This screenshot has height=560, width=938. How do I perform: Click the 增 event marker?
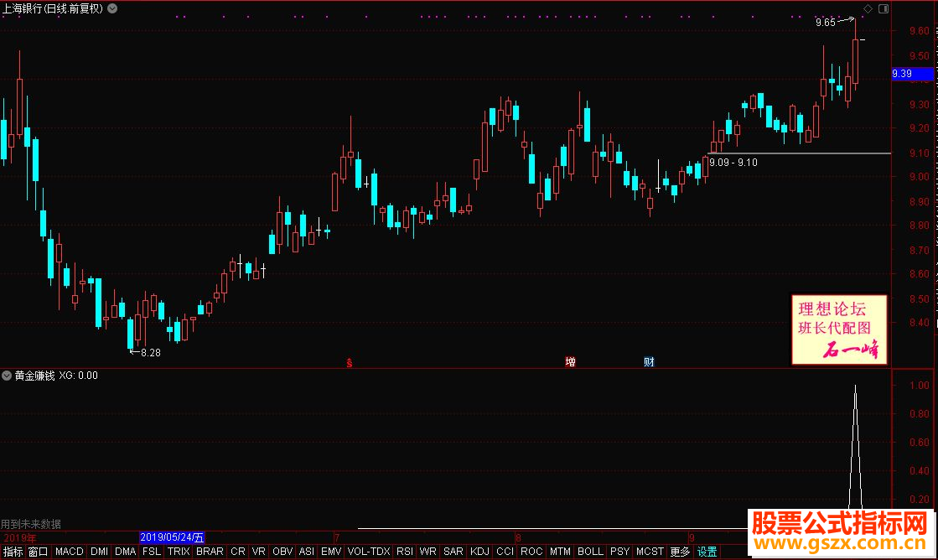(570, 361)
